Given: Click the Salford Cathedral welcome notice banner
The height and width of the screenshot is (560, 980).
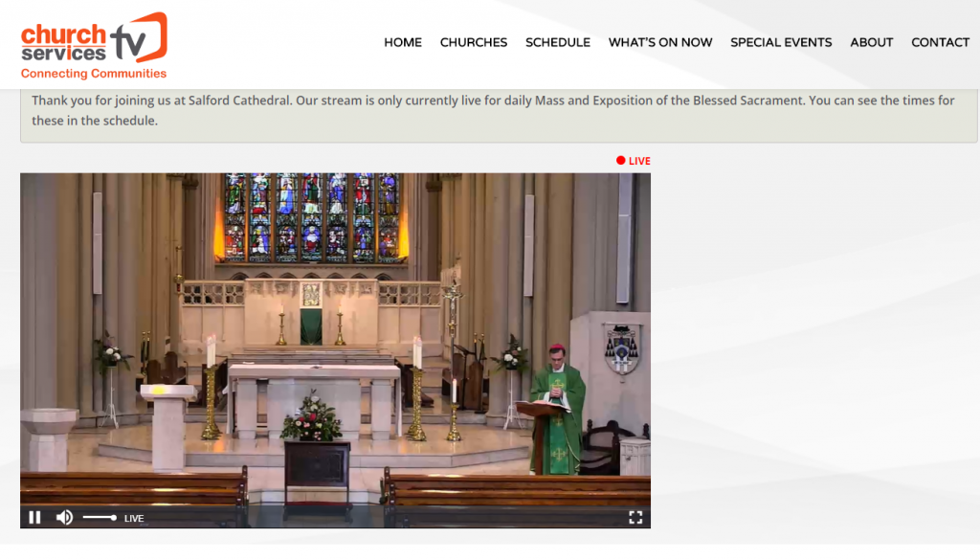Looking at the screenshot, I should coord(498,111).
